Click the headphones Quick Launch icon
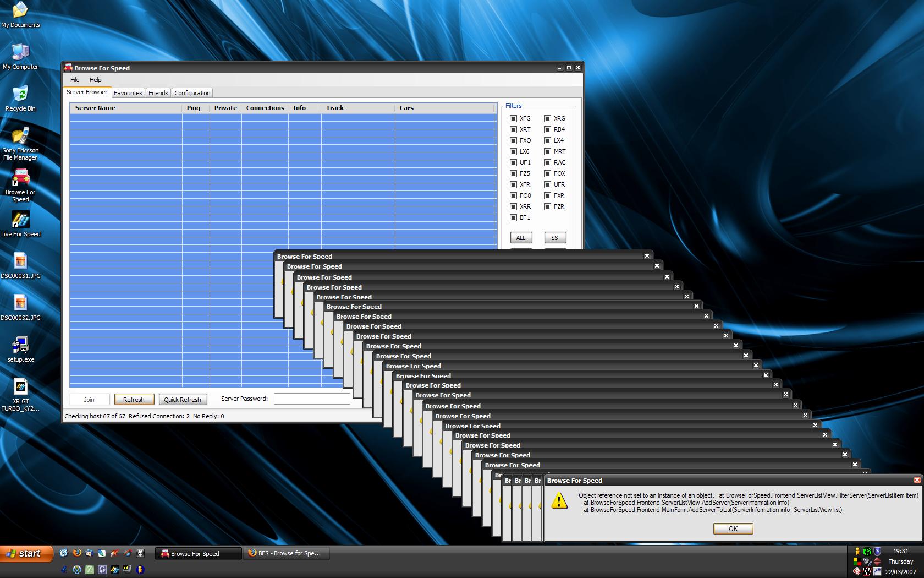The image size is (924, 578). [102, 570]
